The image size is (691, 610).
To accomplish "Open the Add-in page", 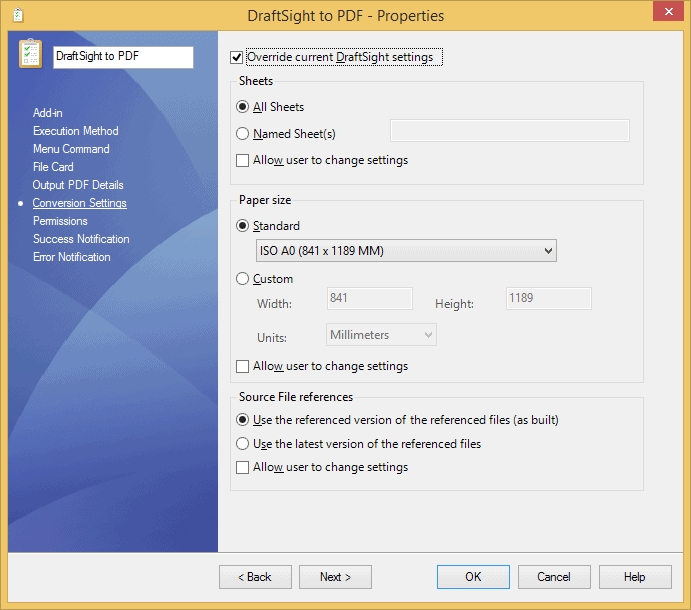I will tap(48, 113).
